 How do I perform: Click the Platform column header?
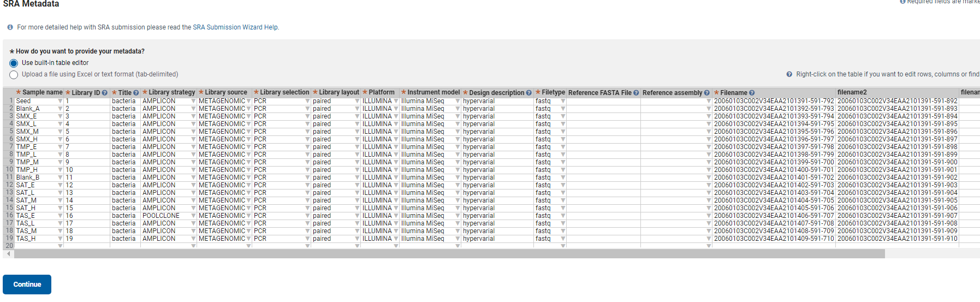[380, 92]
